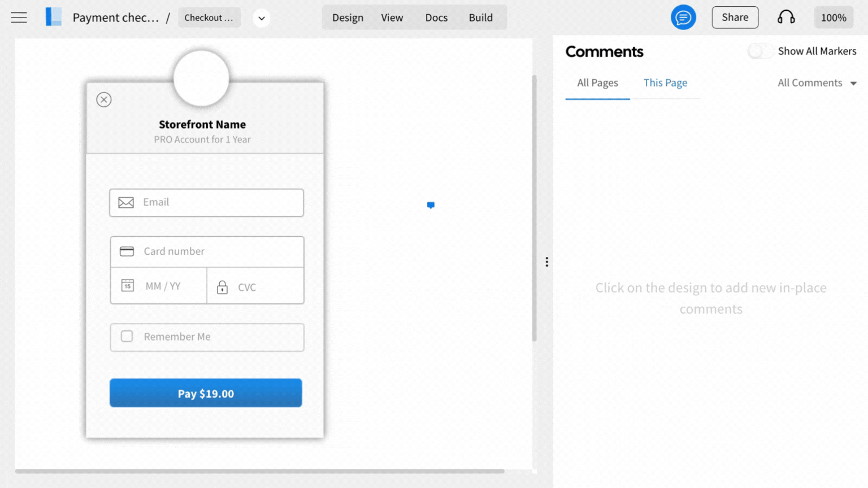This screenshot has height=488, width=868.
Task: Expand the page selector chevron dropdown
Action: [x=261, y=18]
